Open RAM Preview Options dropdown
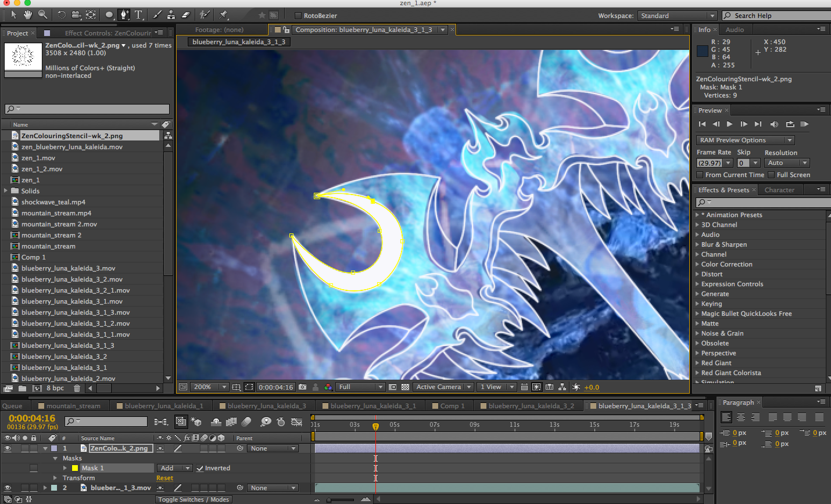831x504 pixels. 745,140
